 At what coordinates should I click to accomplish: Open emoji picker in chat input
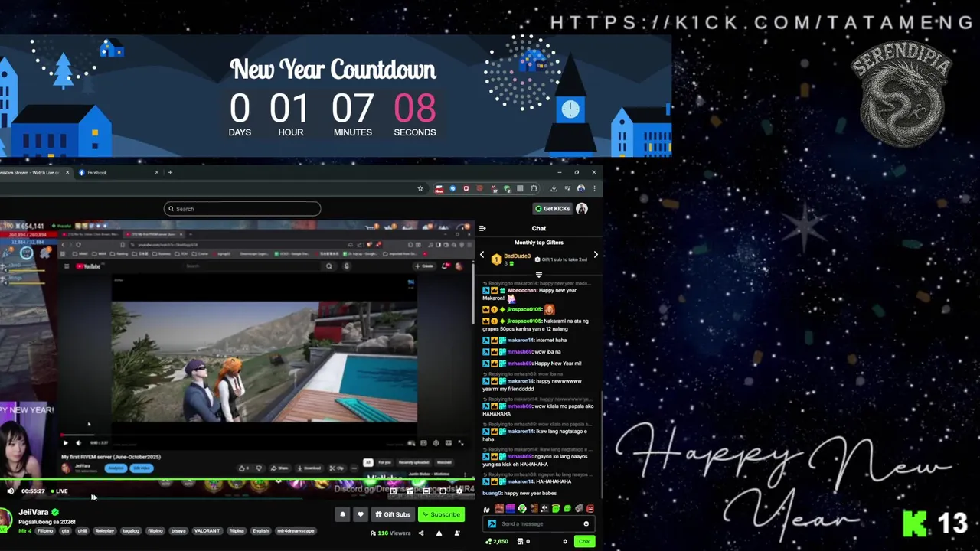coord(586,524)
